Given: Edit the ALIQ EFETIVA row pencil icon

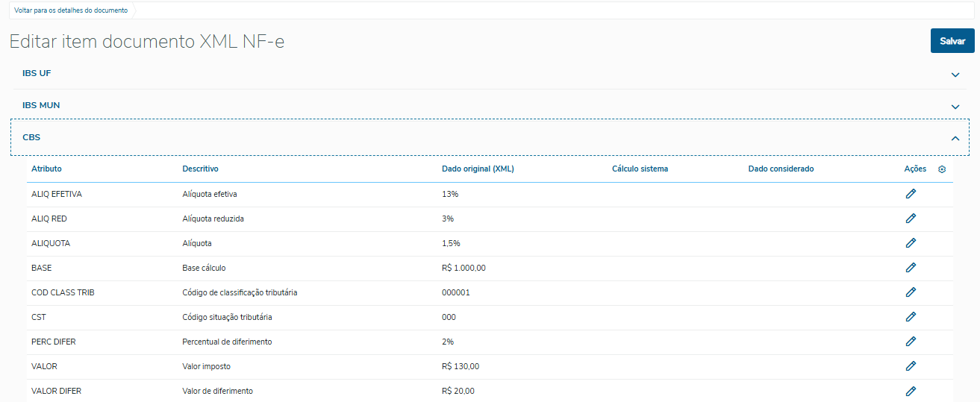Looking at the screenshot, I should coord(911,194).
